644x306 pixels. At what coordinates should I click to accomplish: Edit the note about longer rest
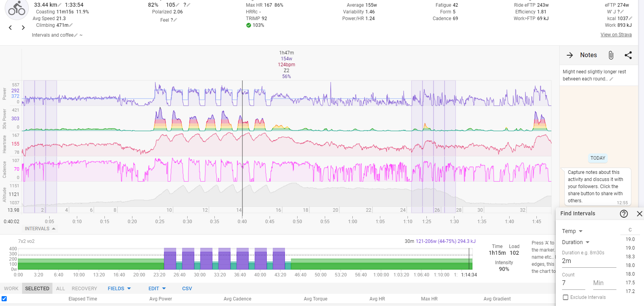[612, 79]
